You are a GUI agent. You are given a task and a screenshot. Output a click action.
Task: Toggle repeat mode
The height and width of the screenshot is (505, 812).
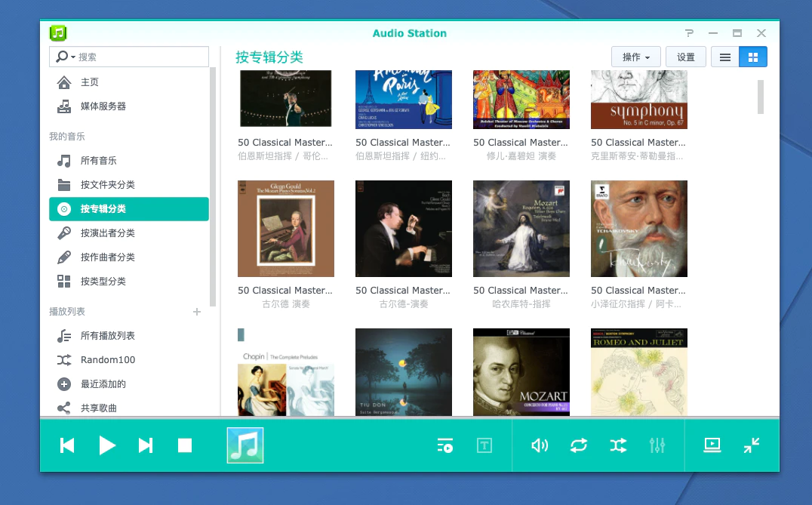(579, 445)
